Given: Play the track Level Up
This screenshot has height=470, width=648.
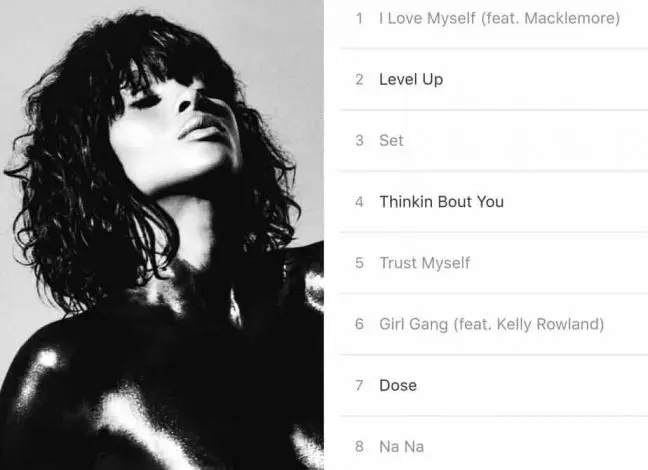Looking at the screenshot, I should (411, 79).
